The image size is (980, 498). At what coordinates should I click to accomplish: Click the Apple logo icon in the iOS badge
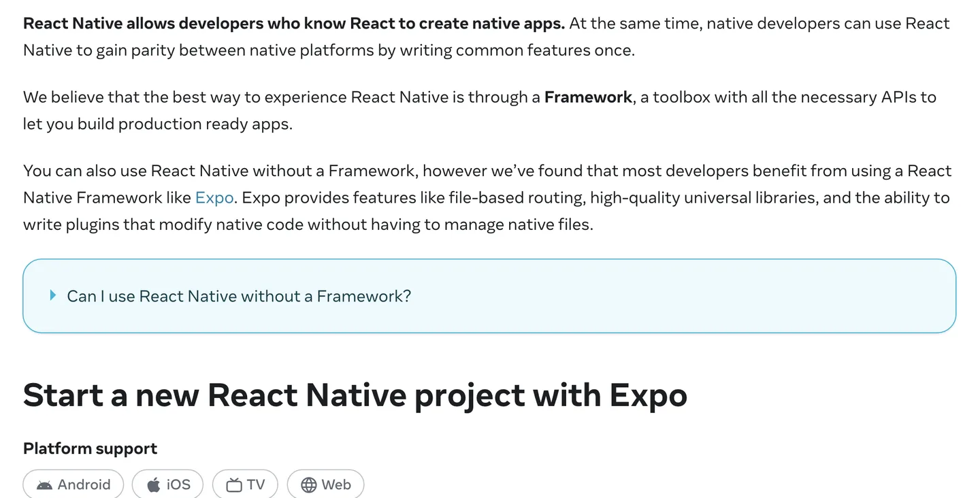[154, 484]
